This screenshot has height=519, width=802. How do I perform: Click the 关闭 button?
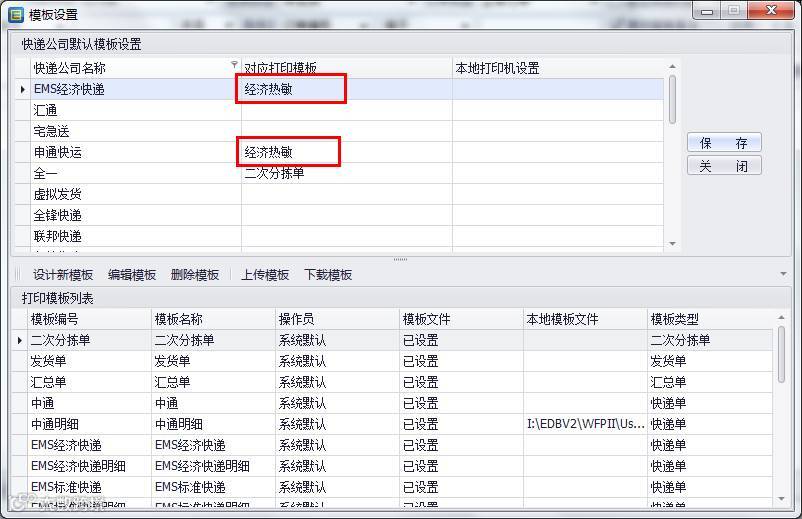pyautogui.click(x=724, y=166)
